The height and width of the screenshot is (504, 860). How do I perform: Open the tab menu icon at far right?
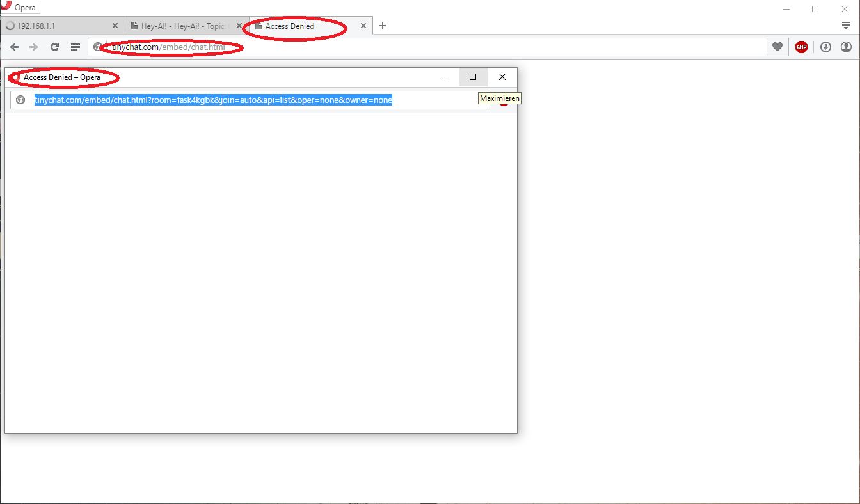pos(846,26)
